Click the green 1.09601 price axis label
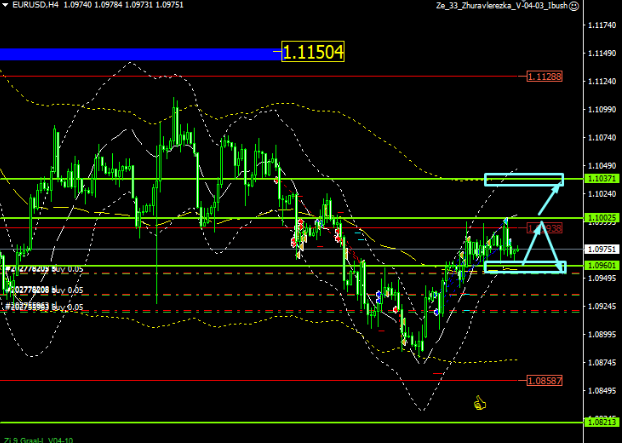This screenshot has height=446, width=623. pyautogui.click(x=602, y=266)
